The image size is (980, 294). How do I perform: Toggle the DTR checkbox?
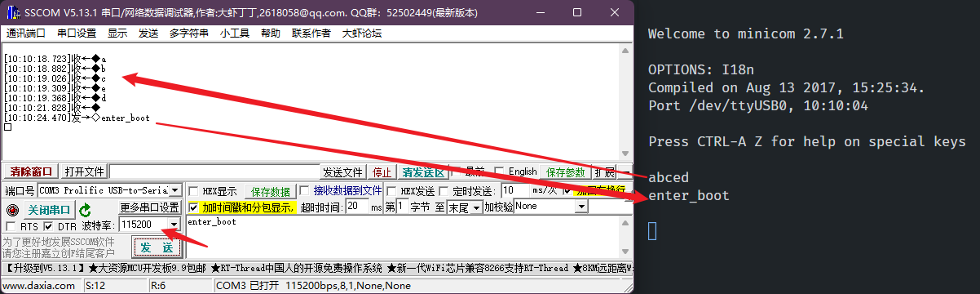tap(48, 226)
